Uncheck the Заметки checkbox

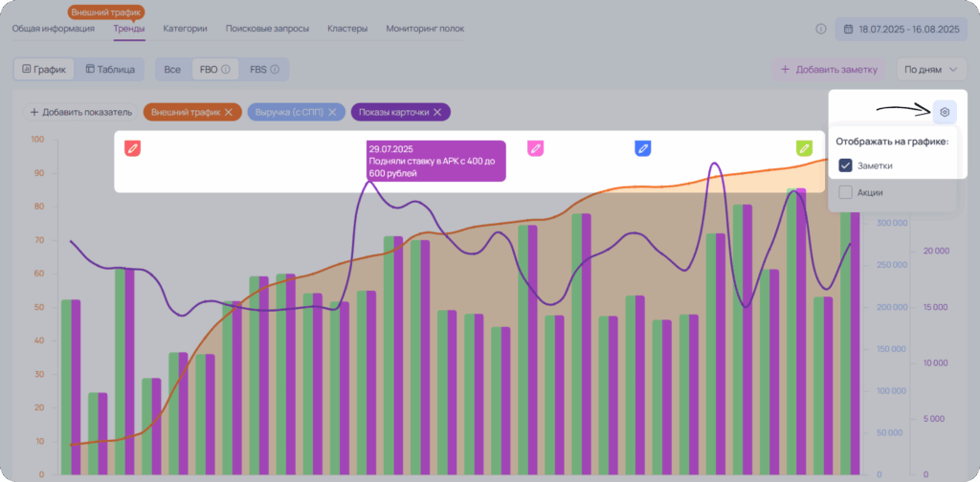[x=846, y=165]
